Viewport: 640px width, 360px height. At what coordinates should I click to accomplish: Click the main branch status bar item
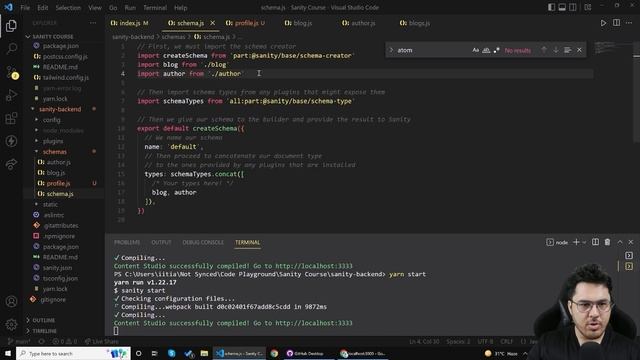(19, 341)
